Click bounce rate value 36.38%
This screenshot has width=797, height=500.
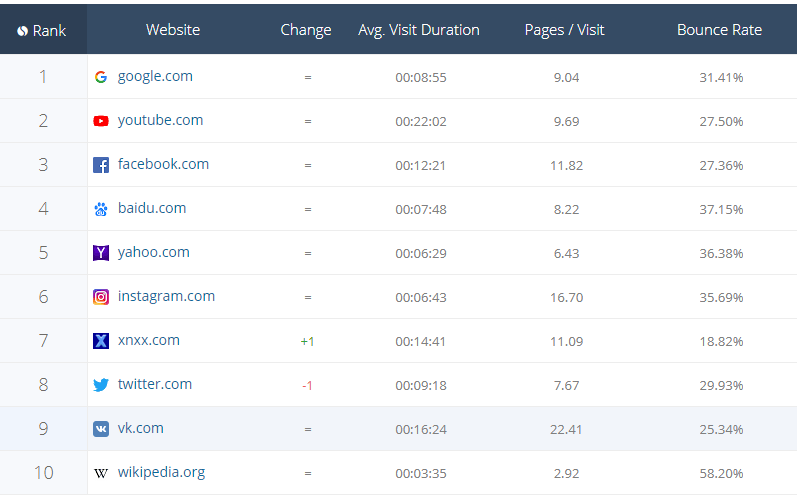721,254
